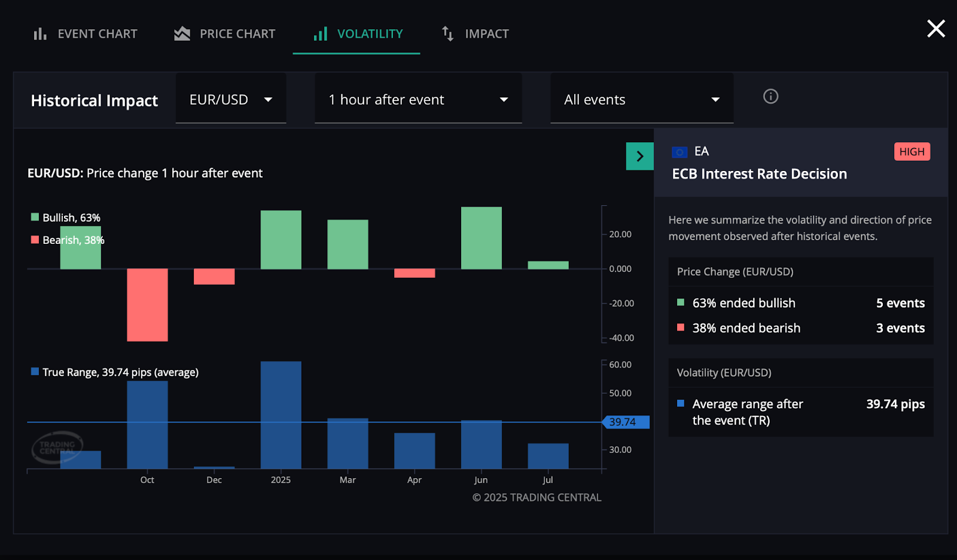957x560 pixels.
Task: Toggle the True Range legend series
Action: 115,372
